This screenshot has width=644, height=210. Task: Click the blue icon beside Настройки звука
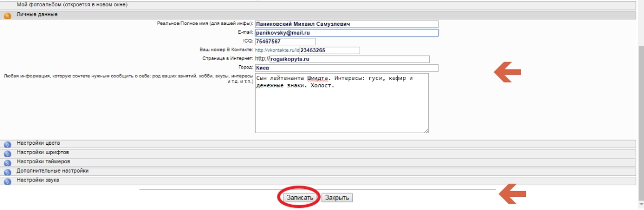coord(7,182)
